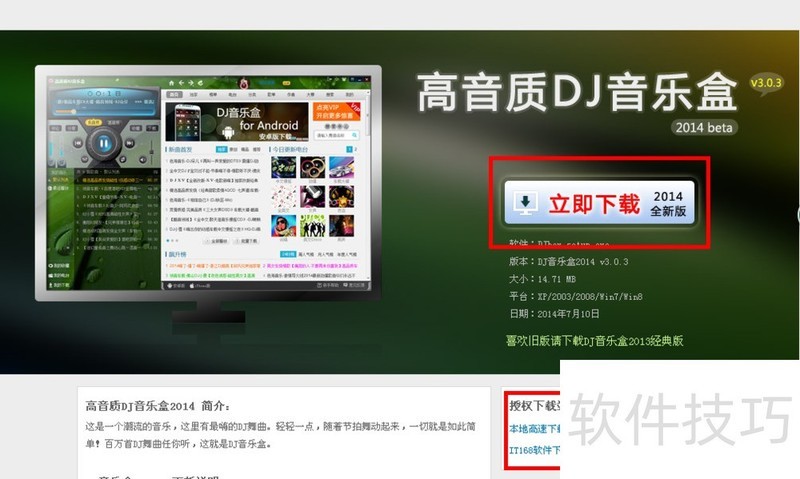
Task: Click the 飙升榜 section heading in preview
Action: [177, 254]
